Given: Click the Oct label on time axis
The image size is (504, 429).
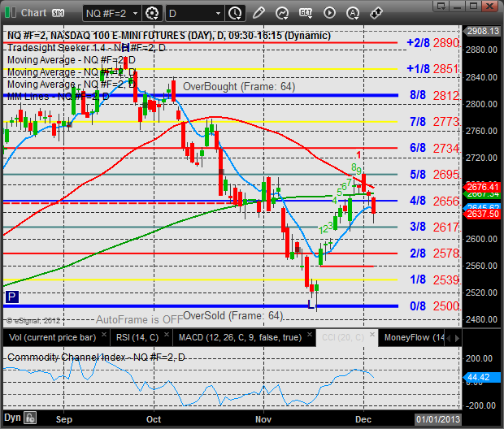Looking at the screenshot, I should [x=154, y=419].
